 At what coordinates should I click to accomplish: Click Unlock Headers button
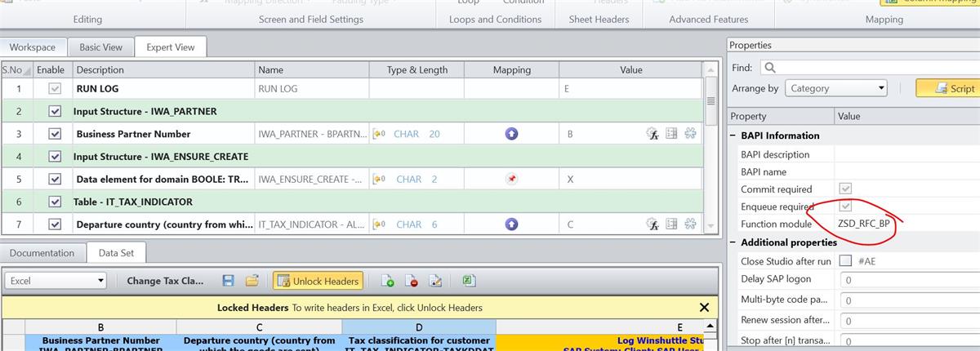click(x=318, y=281)
